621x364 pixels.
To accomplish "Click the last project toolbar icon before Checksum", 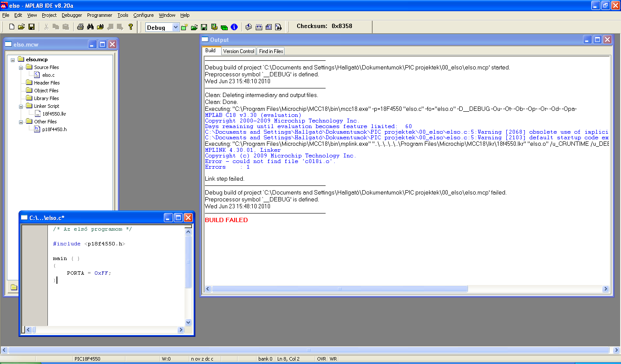I will (x=279, y=27).
